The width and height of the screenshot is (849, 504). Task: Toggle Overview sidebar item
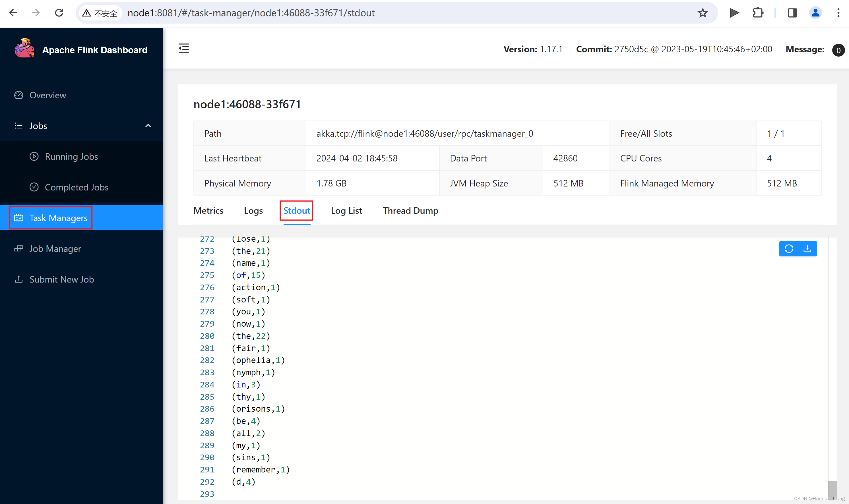[x=47, y=95]
